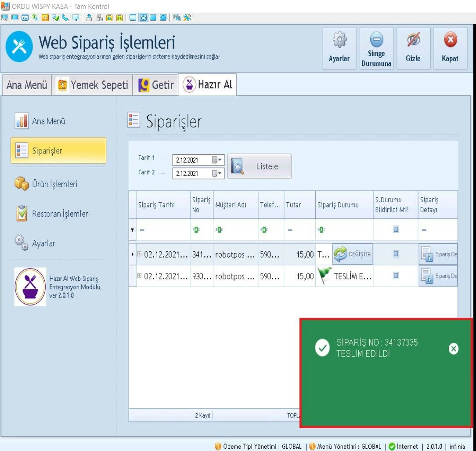Click the Hazır Al module logo in sidebar

tap(30, 287)
